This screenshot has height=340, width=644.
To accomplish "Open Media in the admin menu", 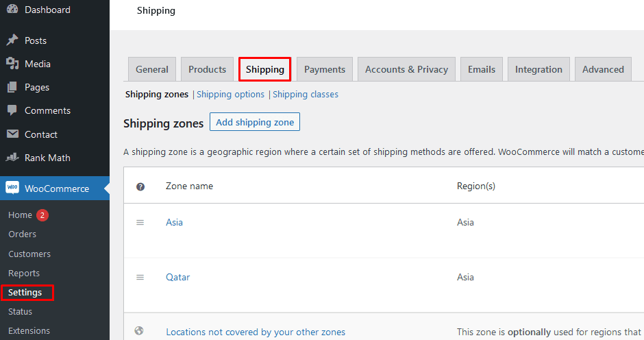I will point(38,64).
